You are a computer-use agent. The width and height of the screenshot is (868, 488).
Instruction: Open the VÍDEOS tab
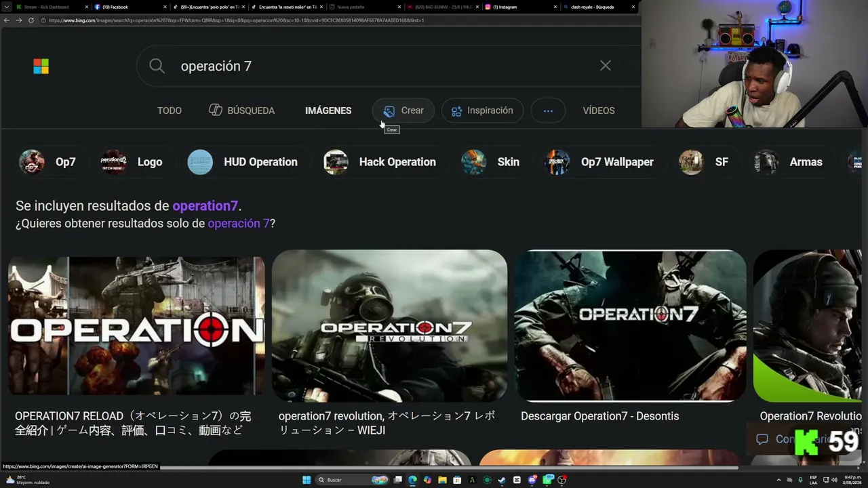(599, 110)
